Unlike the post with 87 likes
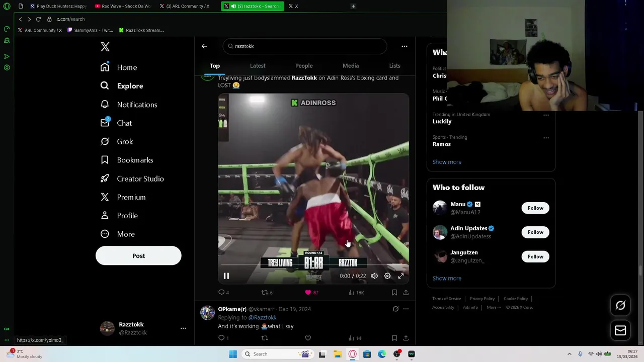This screenshot has height=362, width=644. pos(311,293)
